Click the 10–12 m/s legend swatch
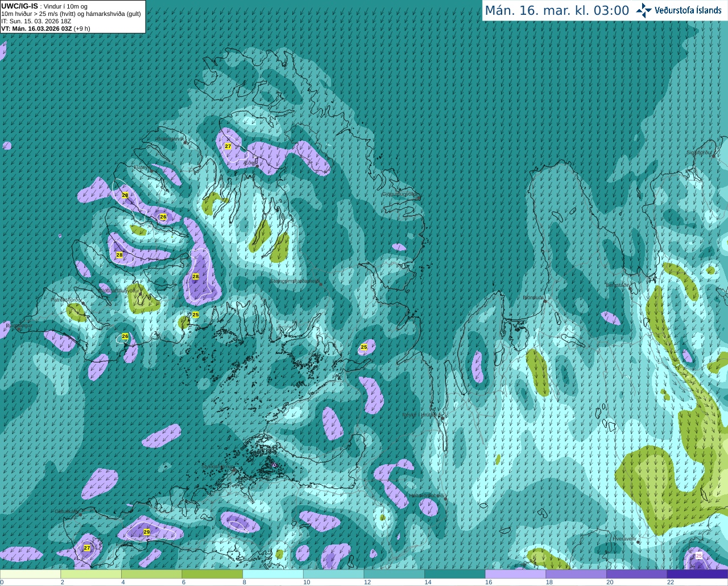 coord(333,574)
